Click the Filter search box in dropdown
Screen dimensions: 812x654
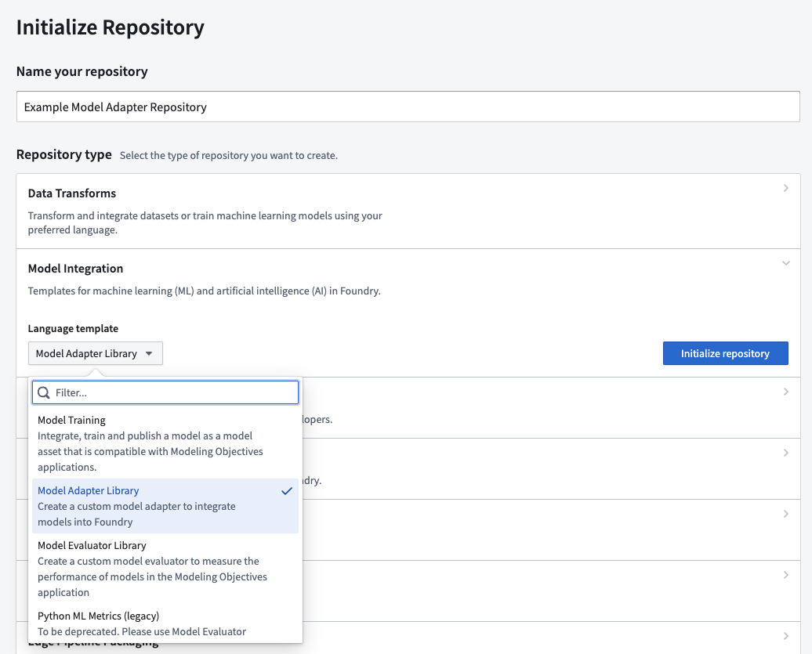tap(165, 392)
